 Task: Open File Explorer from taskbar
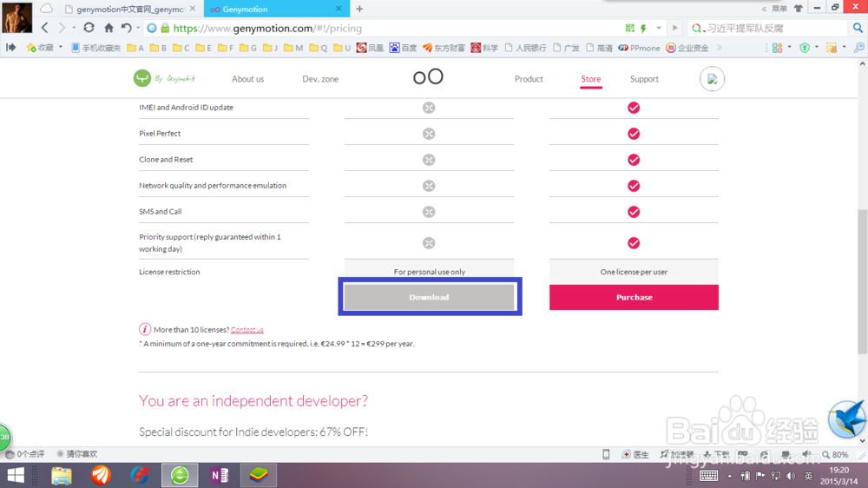tap(62, 475)
